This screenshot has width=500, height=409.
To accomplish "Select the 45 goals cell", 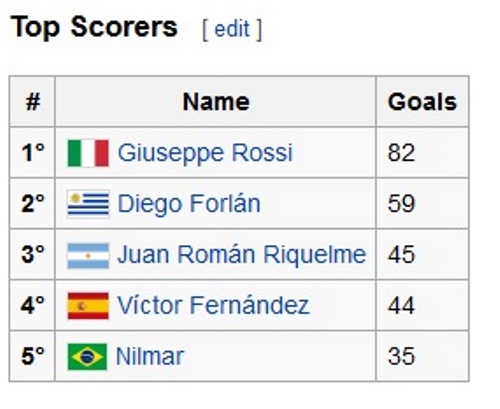I will 422,255.
